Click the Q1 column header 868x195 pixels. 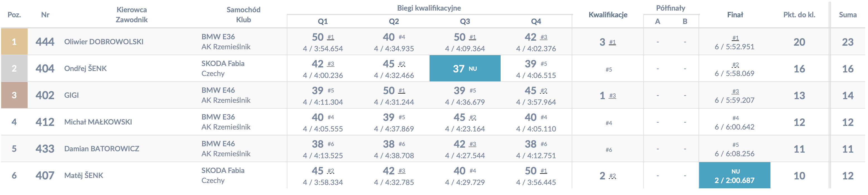coord(323,21)
